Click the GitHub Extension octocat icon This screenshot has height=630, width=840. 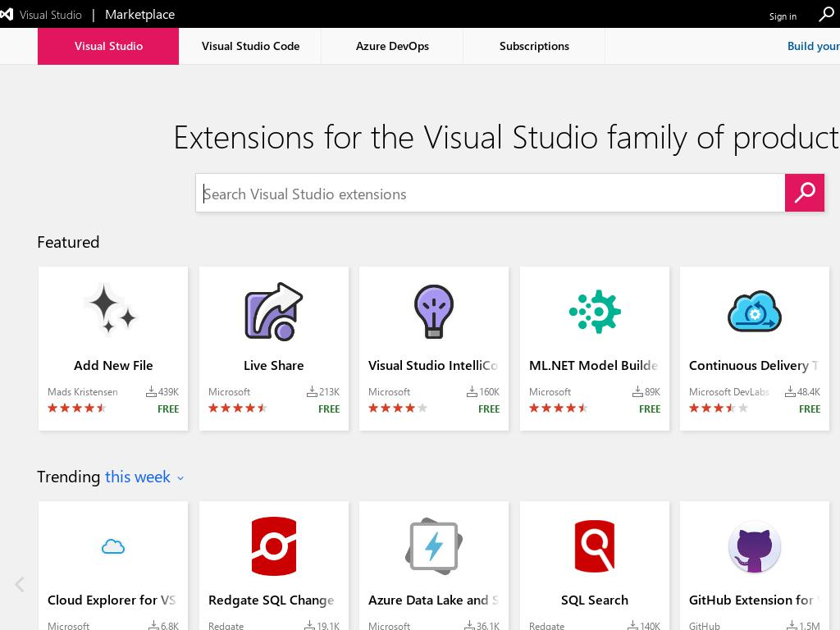click(755, 547)
